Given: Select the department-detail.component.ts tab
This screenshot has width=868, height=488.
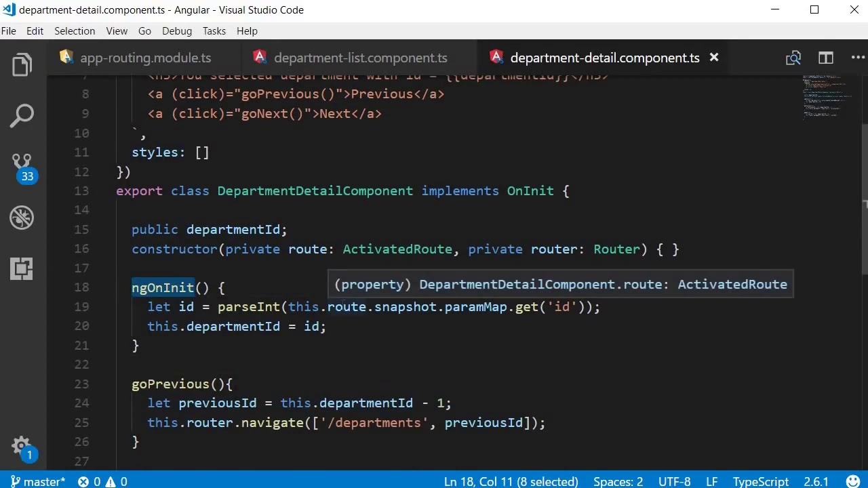Looking at the screenshot, I should tap(604, 58).
